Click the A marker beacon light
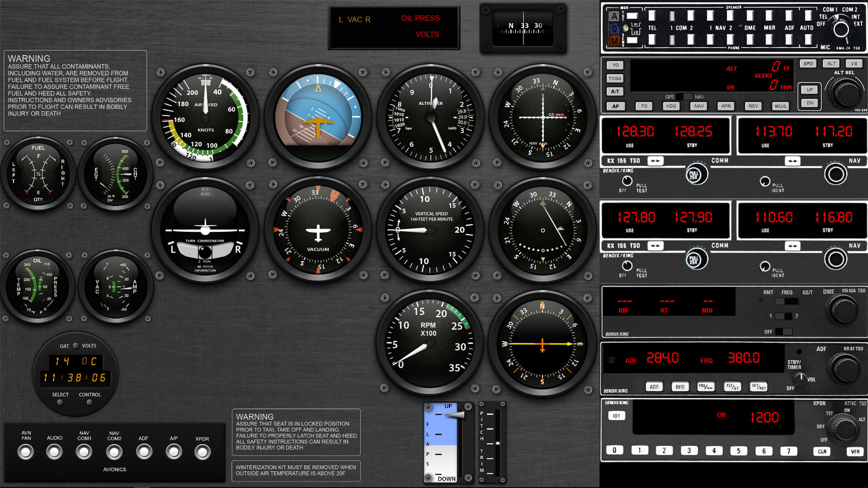The height and width of the screenshot is (488, 868). (614, 16)
